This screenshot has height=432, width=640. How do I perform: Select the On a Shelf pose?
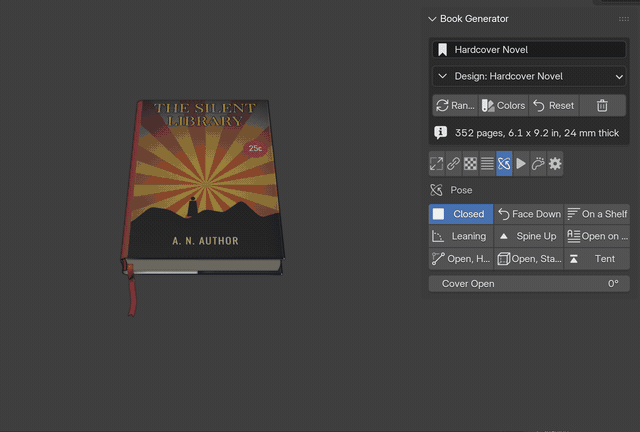click(x=597, y=214)
